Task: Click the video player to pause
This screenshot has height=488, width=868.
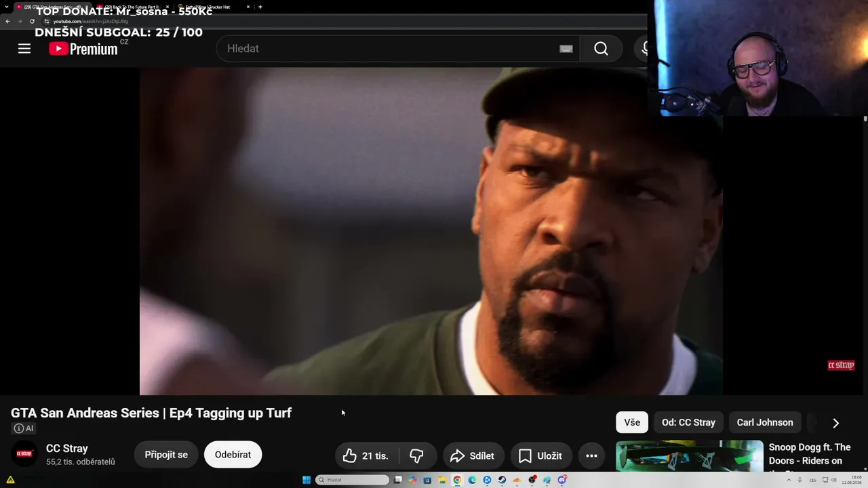Action: tap(431, 230)
